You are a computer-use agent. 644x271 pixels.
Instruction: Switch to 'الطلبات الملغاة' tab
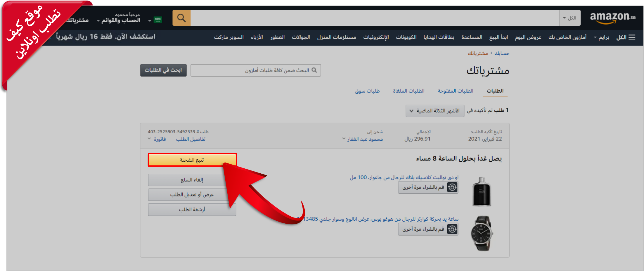tap(408, 91)
